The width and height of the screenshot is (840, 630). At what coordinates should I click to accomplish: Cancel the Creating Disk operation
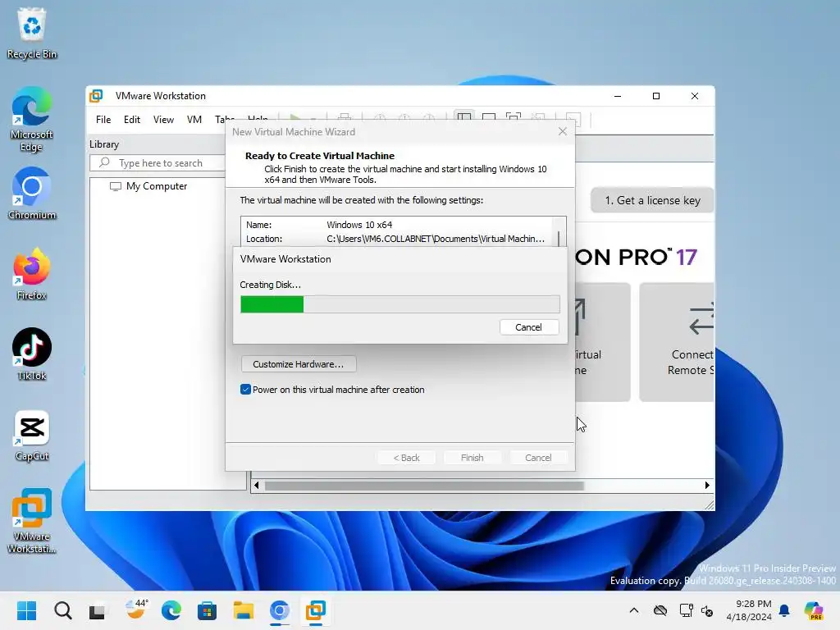coord(529,327)
